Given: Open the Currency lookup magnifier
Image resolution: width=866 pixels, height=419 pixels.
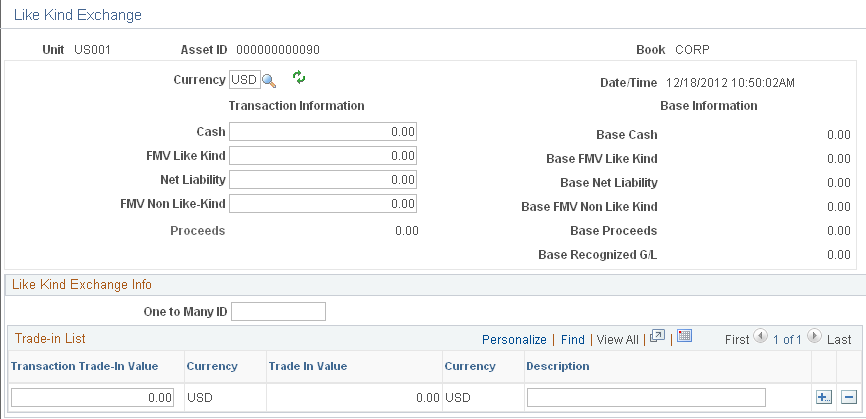Looking at the screenshot, I should 269,81.
